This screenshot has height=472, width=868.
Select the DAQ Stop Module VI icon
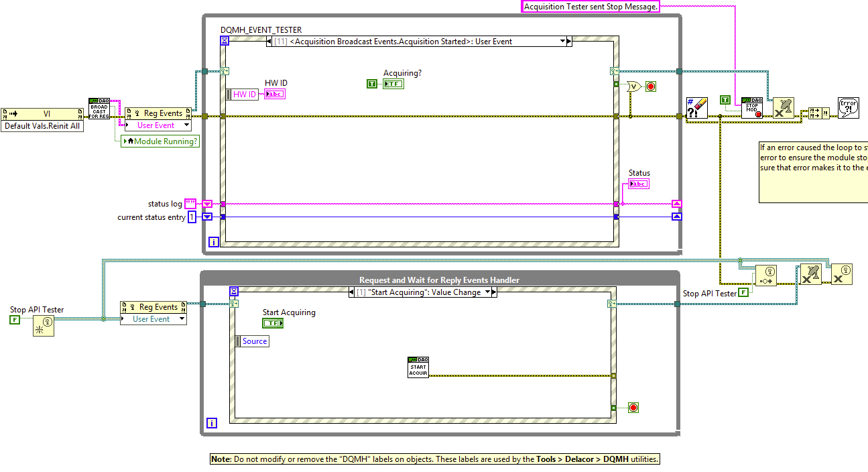tap(752, 109)
